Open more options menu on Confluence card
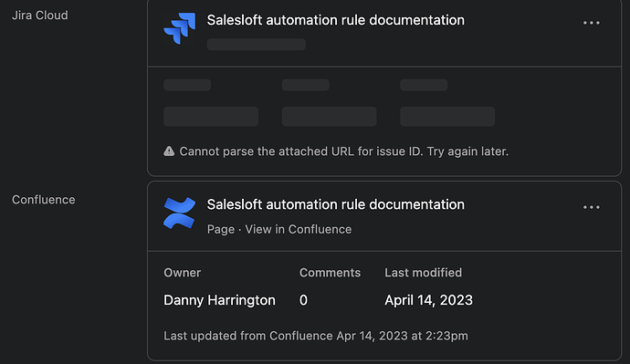Viewport: 630px width, 364px height. (591, 207)
